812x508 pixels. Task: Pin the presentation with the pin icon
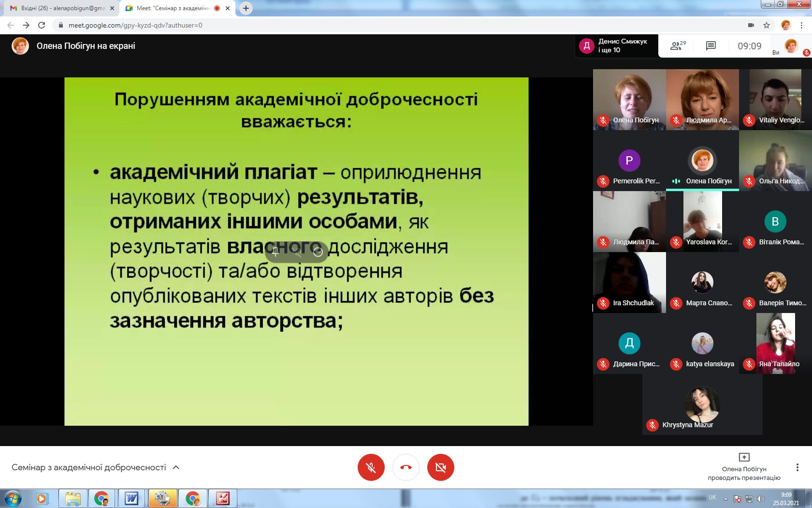(x=275, y=252)
